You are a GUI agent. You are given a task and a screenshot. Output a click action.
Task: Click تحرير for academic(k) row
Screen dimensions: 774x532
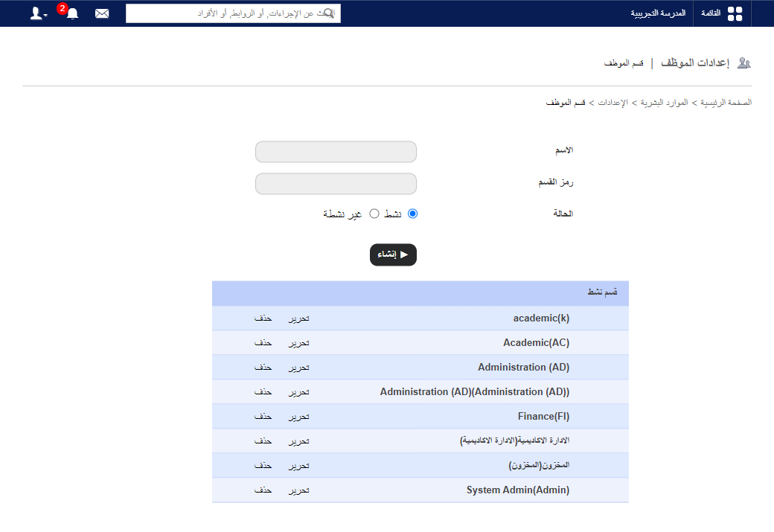pos(298,318)
